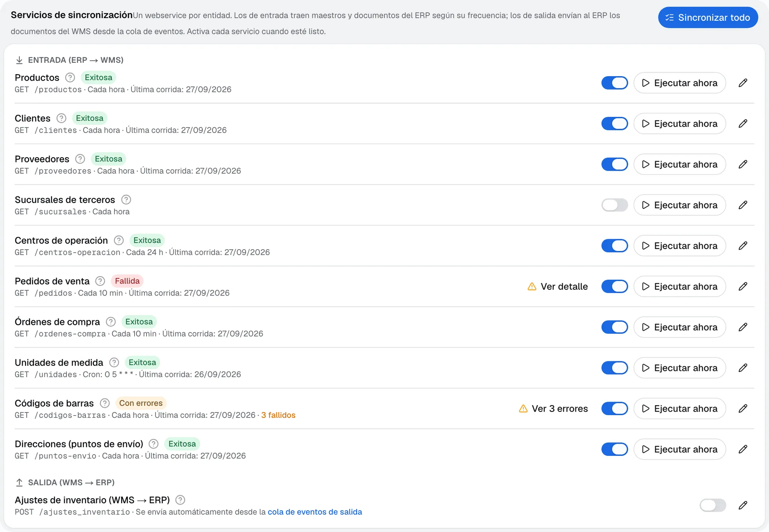
Task: Turn on Ajustes de inventario toggle
Action: [713, 505]
